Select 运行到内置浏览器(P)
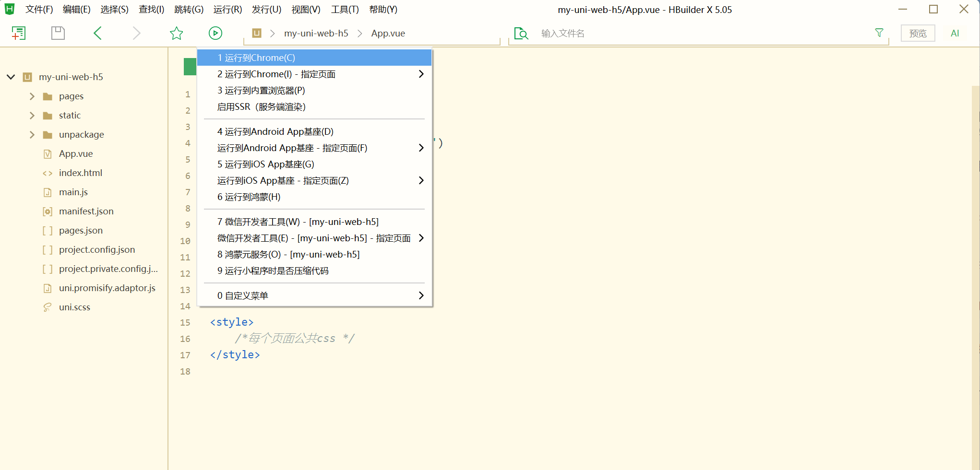This screenshot has height=470, width=980. point(314,90)
